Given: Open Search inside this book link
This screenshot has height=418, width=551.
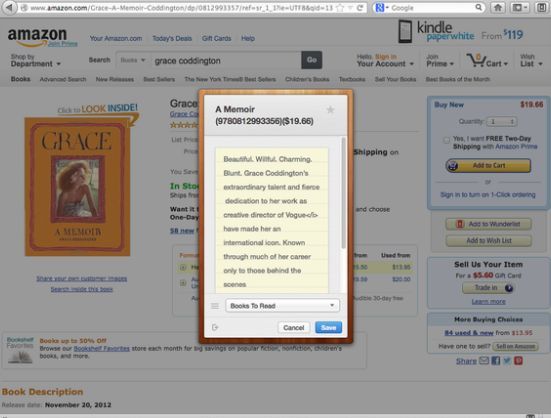Looking at the screenshot, I should pos(82,289).
